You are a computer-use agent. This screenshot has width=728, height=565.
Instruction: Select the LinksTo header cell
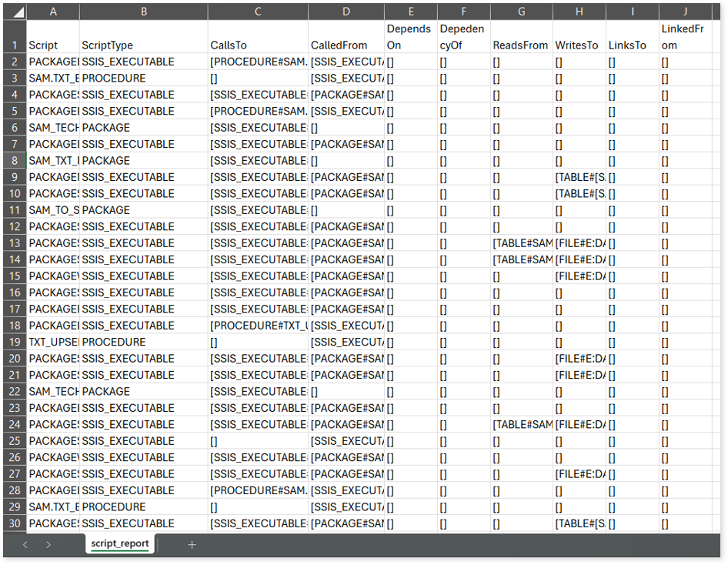point(632,45)
